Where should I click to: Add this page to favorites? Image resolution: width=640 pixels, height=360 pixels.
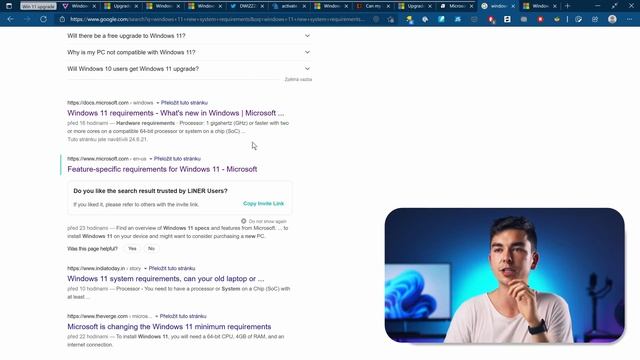click(391, 19)
